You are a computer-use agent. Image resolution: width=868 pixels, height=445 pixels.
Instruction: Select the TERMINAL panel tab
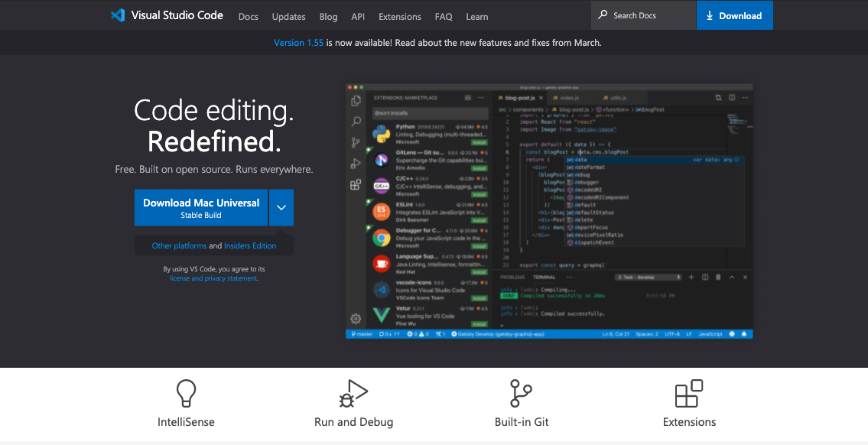pyautogui.click(x=545, y=278)
